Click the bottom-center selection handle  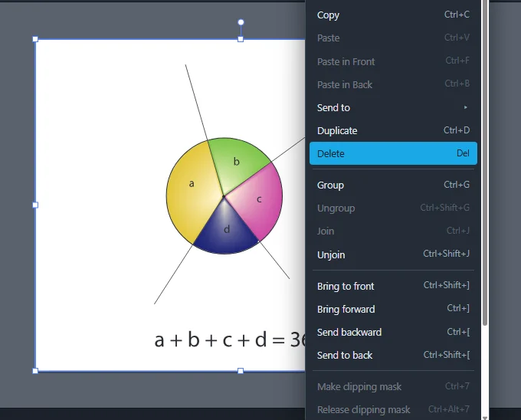pos(241,371)
